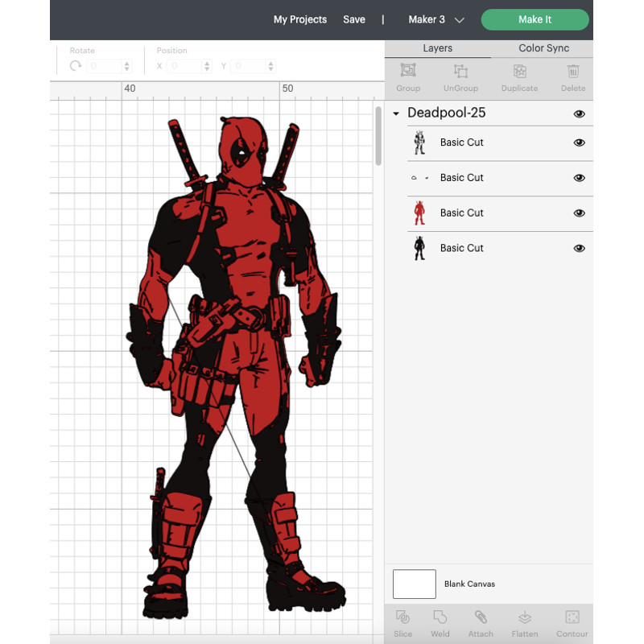
Task: Switch to the Color Sync tab
Action: click(543, 48)
